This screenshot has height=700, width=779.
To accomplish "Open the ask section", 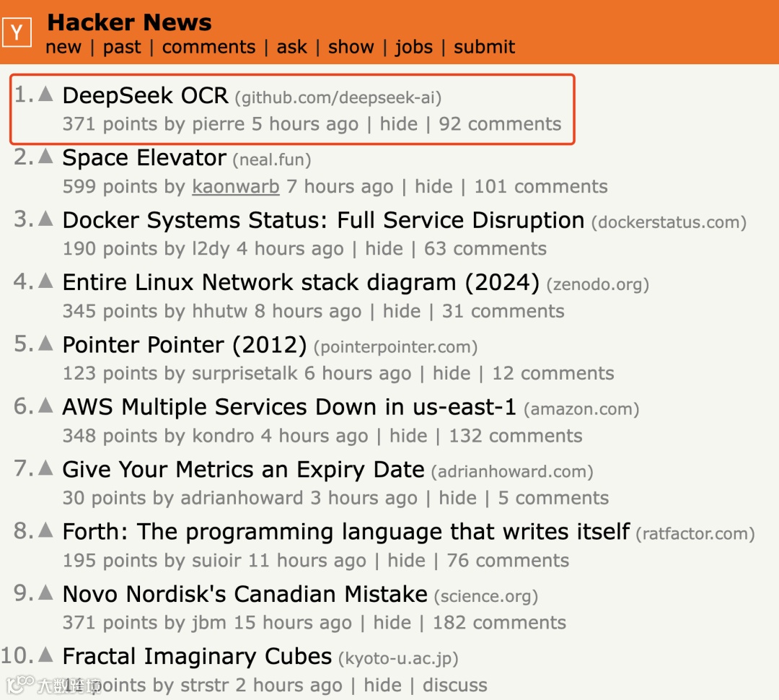I will pos(291,47).
